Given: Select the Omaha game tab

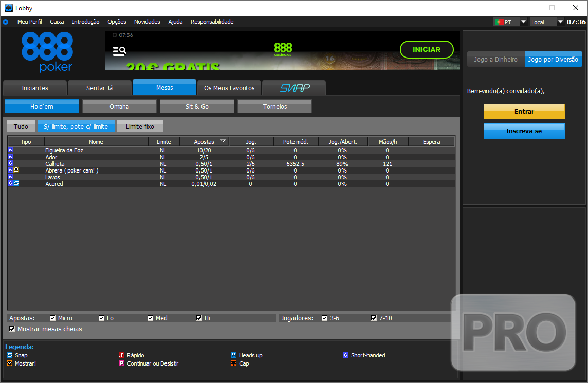Looking at the screenshot, I should (119, 106).
